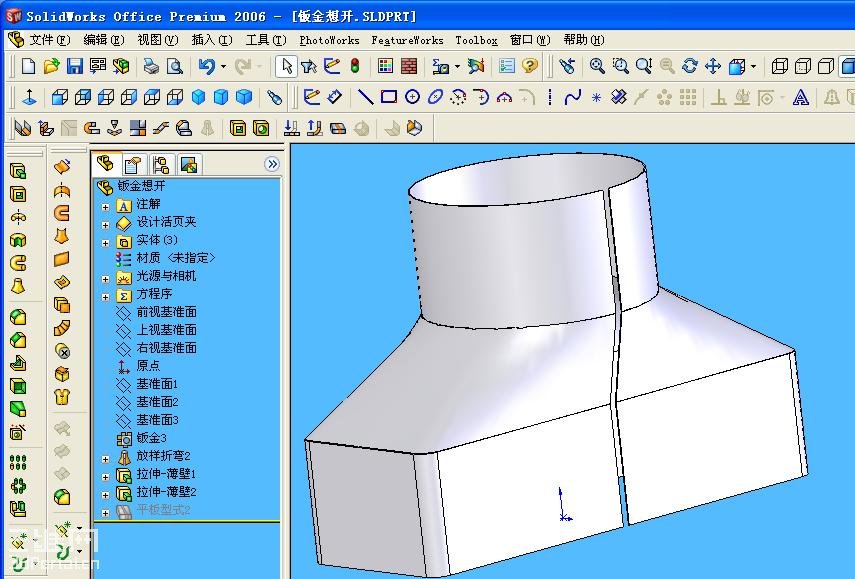Expand the 注解 tree node
This screenshot has width=855, height=579.
click(x=106, y=207)
